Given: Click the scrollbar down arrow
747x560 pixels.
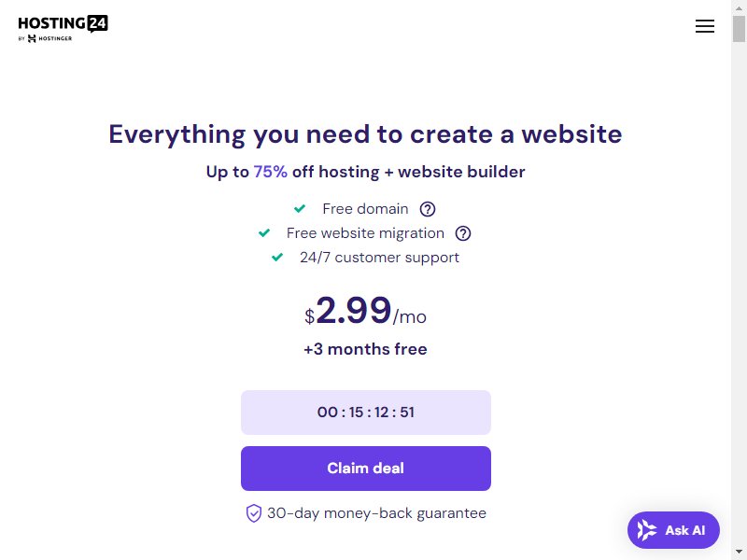Looking at the screenshot, I should tap(739, 553).
